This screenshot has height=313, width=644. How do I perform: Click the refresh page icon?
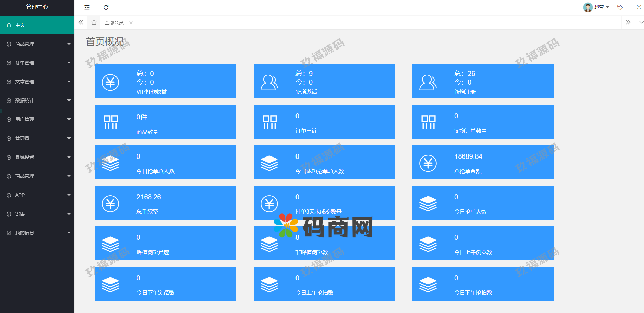[106, 7]
